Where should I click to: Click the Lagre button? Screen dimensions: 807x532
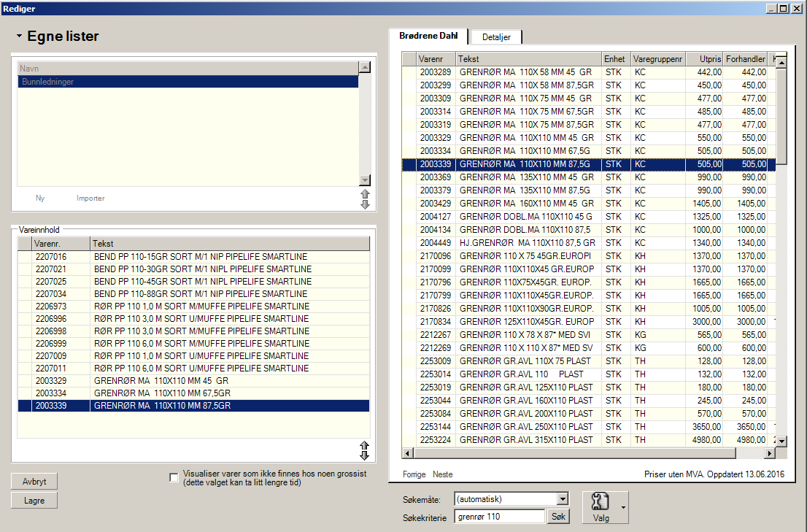click(x=34, y=500)
